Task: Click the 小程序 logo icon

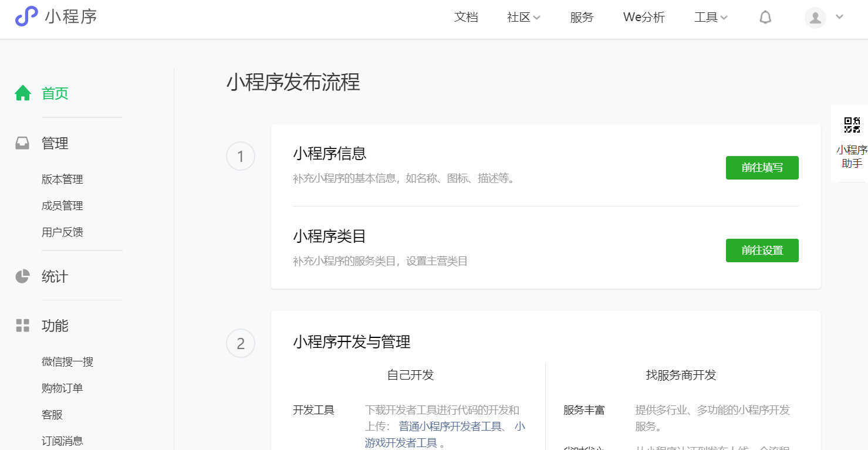Action: pyautogui.click(x=26, y=16)
